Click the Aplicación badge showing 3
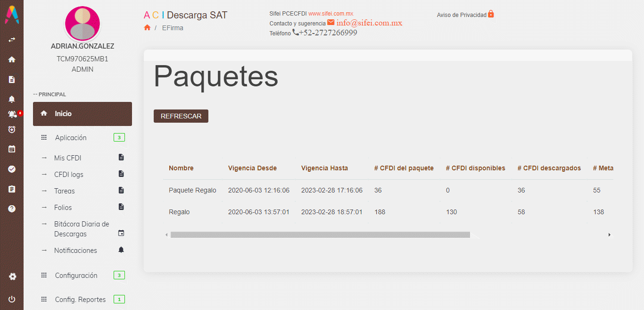 click(x=119, y=138)
